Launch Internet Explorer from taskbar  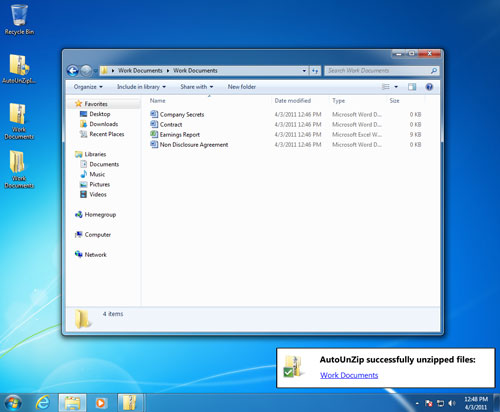(x=43, y=403)
